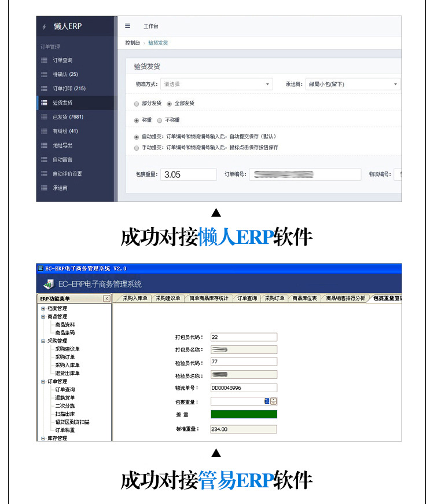Select 商品资料 in the ERP tree
The image size is (434, 504).
[x=65, y=324]
